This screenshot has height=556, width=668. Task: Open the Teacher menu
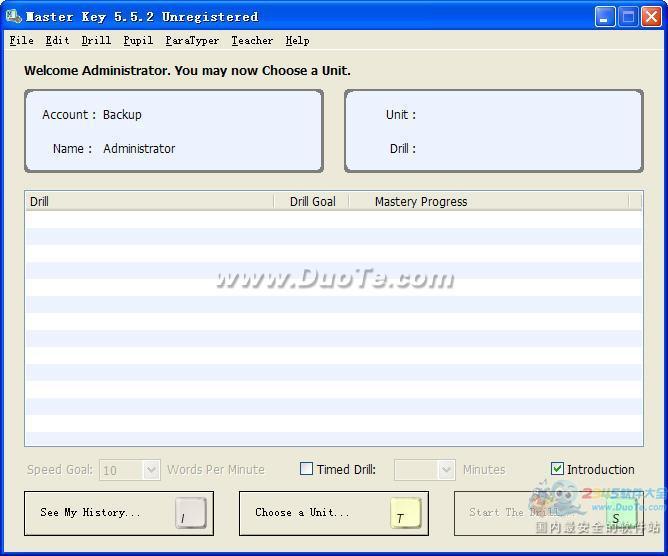(x=252, y=41)
